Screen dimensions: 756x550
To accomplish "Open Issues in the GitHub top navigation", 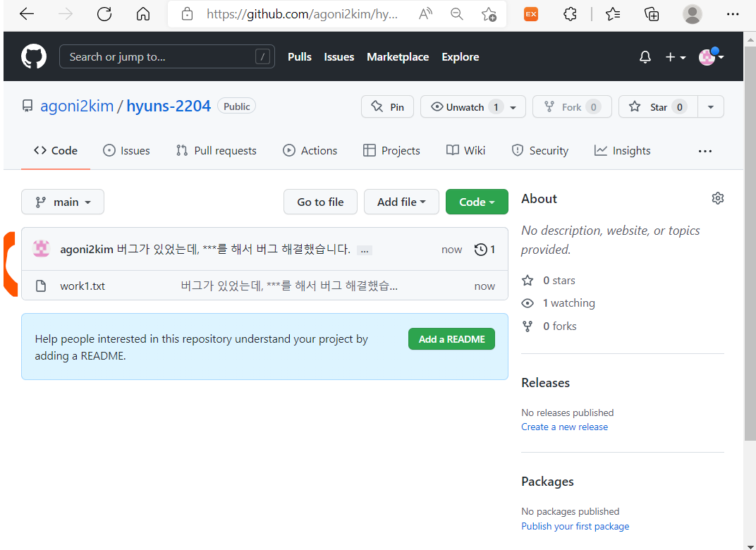I will [x=339, y=57].
